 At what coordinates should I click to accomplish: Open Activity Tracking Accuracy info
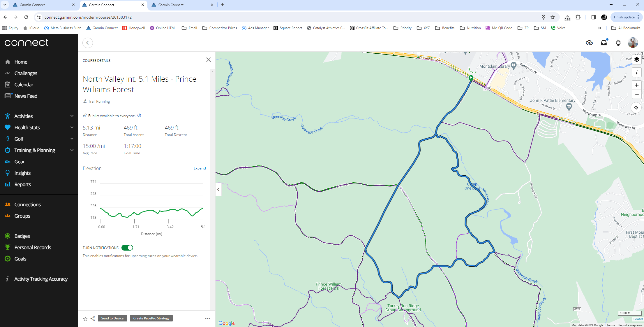click(x=41, y=279)
